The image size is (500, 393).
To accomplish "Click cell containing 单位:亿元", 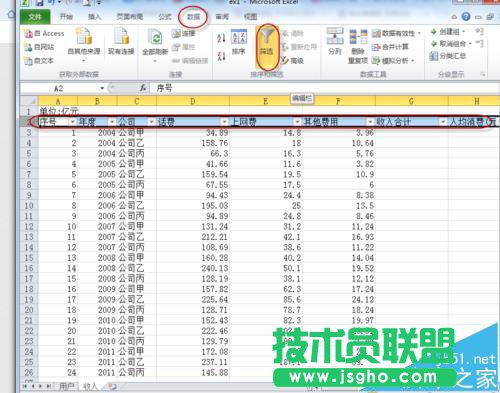I will pyautogui.click(x=59, y=111).
